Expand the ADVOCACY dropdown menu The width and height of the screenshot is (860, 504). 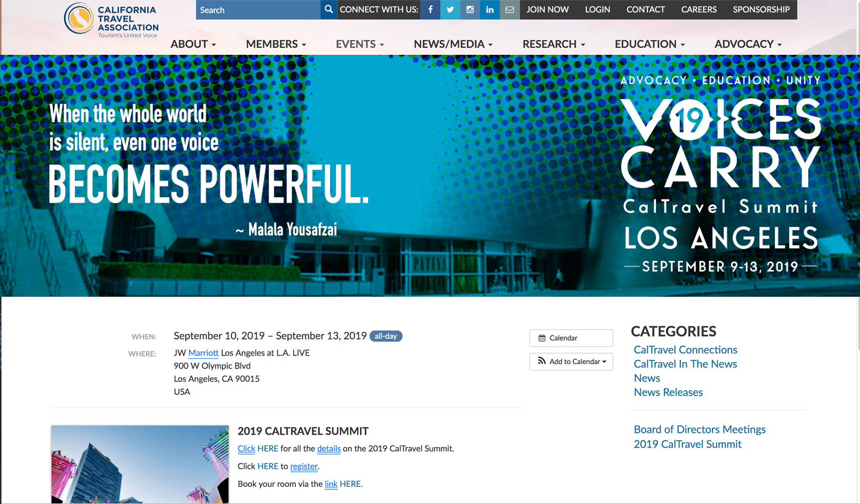pyautogui.click(x=748, y=44)
